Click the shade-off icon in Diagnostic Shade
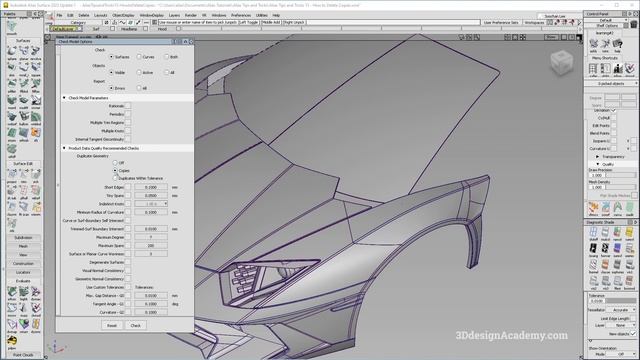The width and height of the screenshot is (640, 360). [x=593, y=232]
